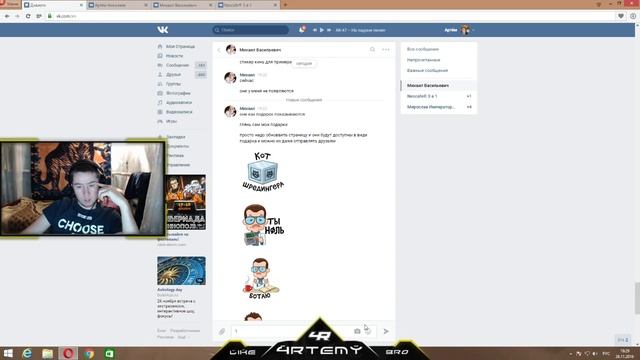This screenshot has height=360, width=640.
Task: Click the counter badge next to Друзья
Action: tap(201, 75)
